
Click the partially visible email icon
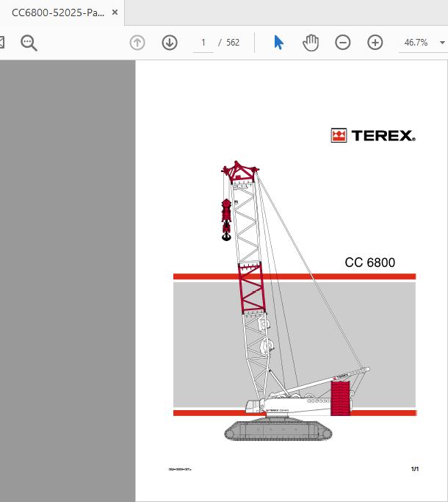pos(1,43)
